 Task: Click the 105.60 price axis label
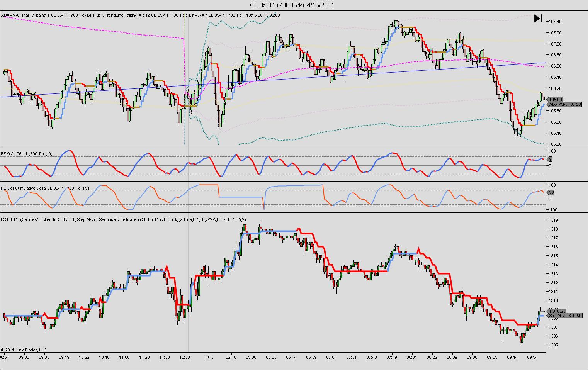[555, 122]
